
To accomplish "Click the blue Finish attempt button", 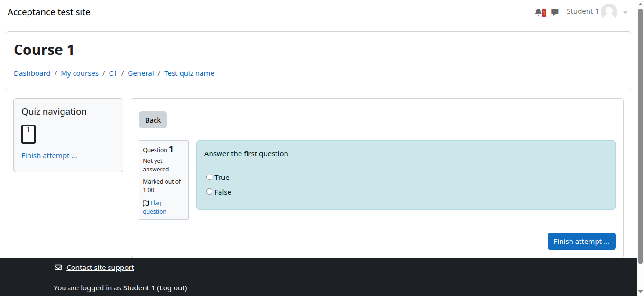I will coord(581,242).
